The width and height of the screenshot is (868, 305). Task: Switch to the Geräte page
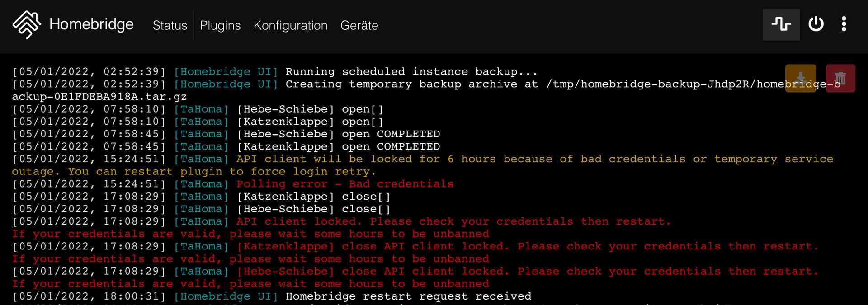[359, 25]
